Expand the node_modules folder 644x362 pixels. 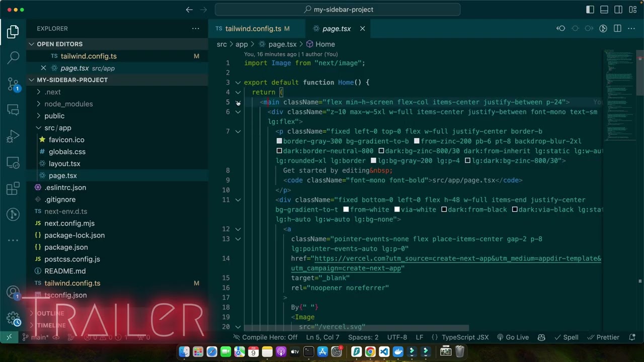point(68,104)
